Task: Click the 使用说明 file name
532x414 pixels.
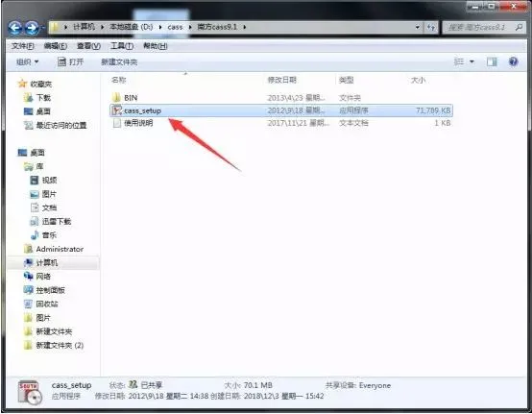Action: [x=138, y=123]
